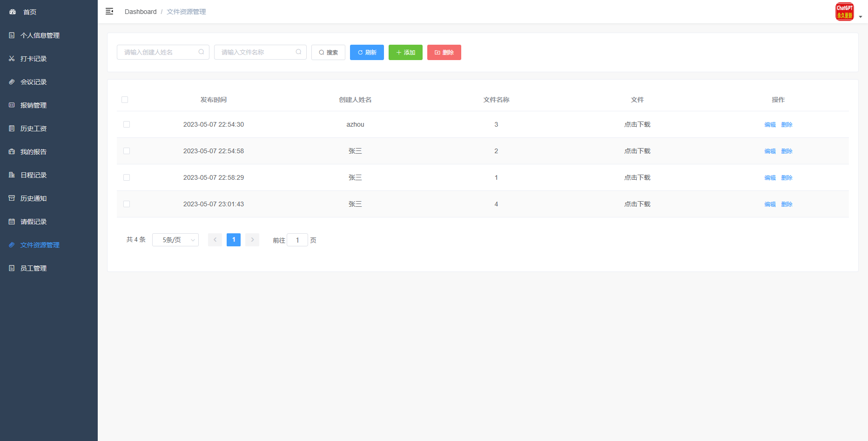Go to next page using right chevron

coord(252,240)
